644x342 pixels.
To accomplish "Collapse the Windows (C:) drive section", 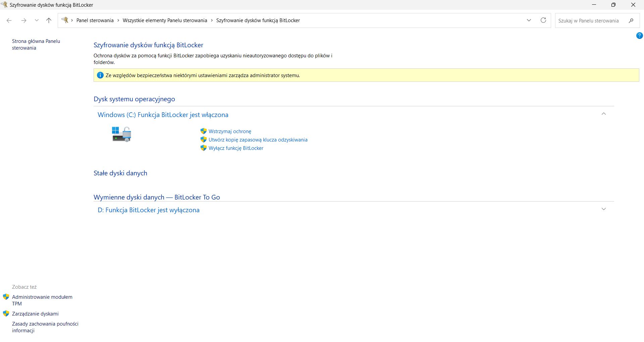I will [x=604, y=114].
